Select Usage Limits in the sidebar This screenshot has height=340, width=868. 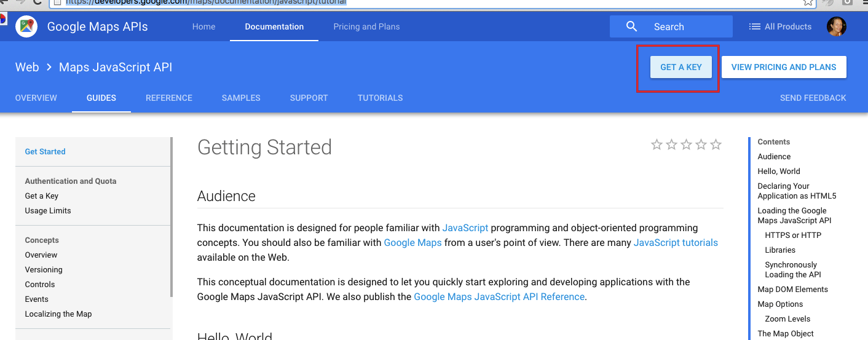point(48,210)
